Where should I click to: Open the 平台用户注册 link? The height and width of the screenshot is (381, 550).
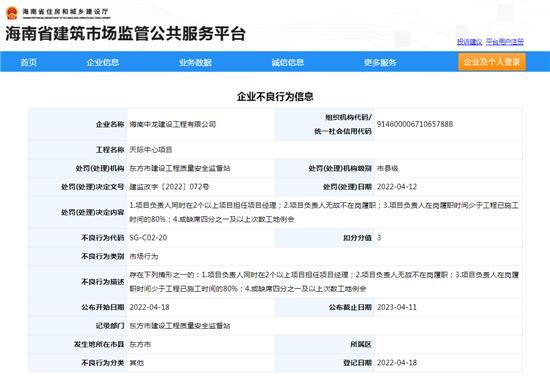point(505,42)
